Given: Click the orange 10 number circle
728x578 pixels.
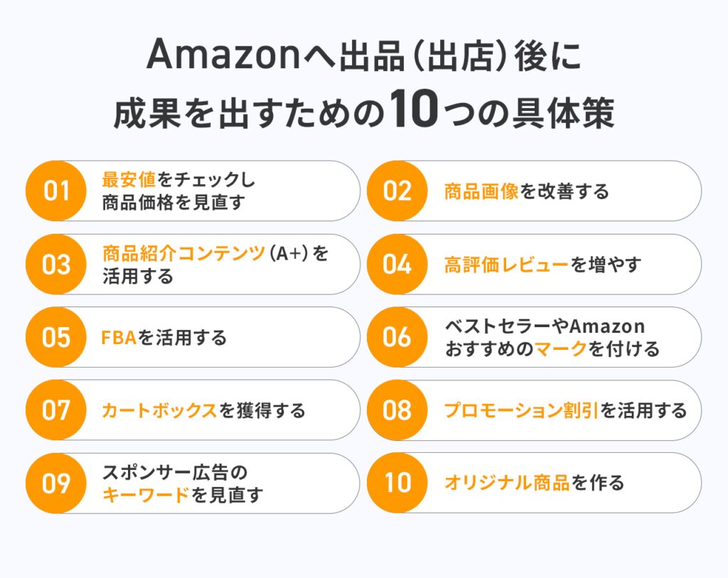Looking at the screenshot, I should click(397, 483).
